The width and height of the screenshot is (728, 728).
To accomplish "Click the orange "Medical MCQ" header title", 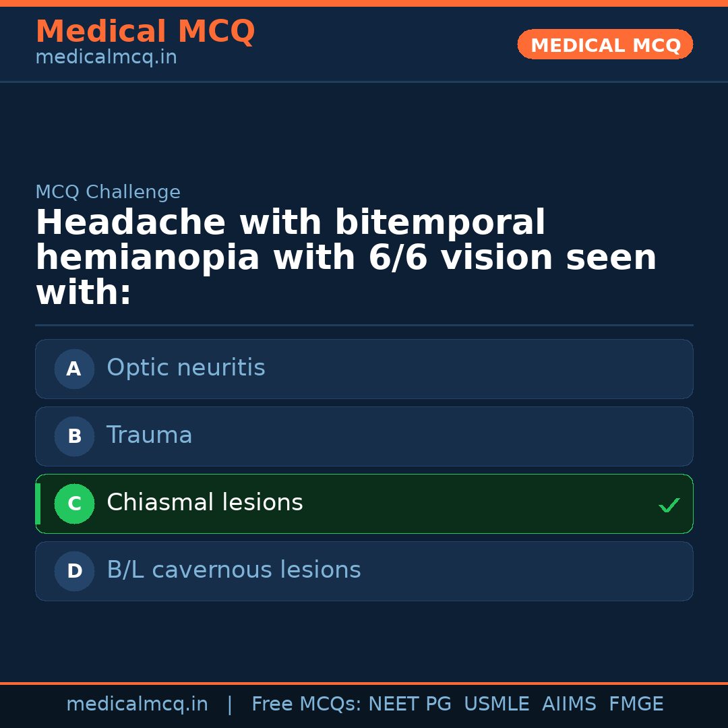I will point(145,32).
